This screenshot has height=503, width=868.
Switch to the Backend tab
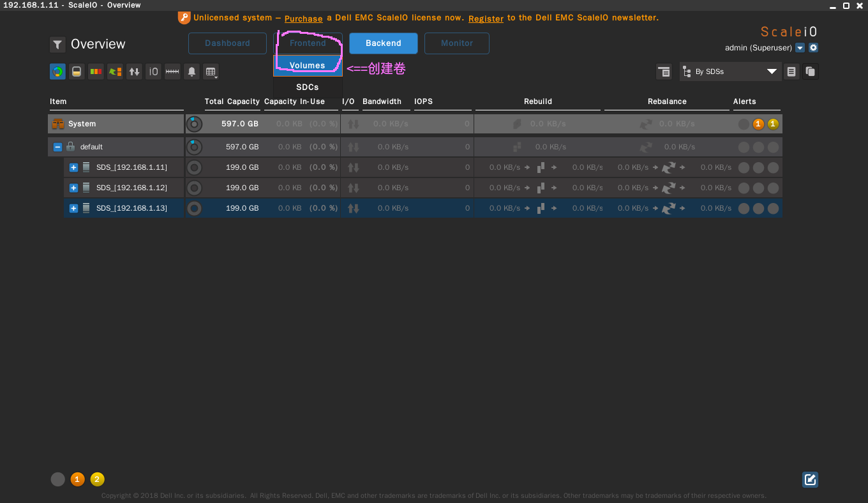(x=384, y=43)
